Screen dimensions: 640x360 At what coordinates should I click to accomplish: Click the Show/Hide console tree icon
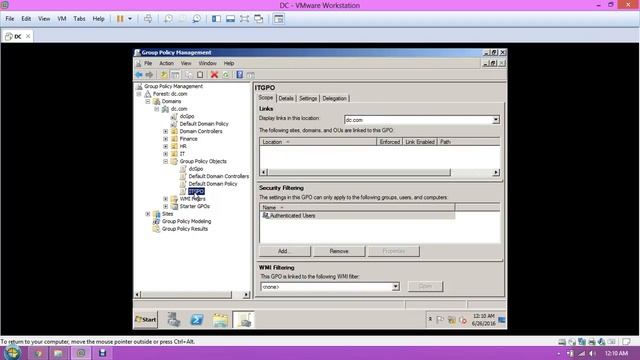point(175,75)
